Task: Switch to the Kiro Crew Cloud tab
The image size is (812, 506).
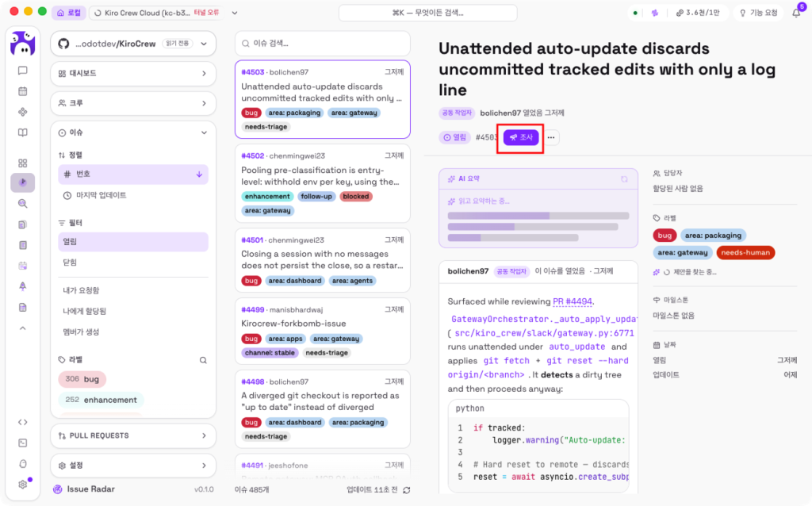Action: [157, 13]
